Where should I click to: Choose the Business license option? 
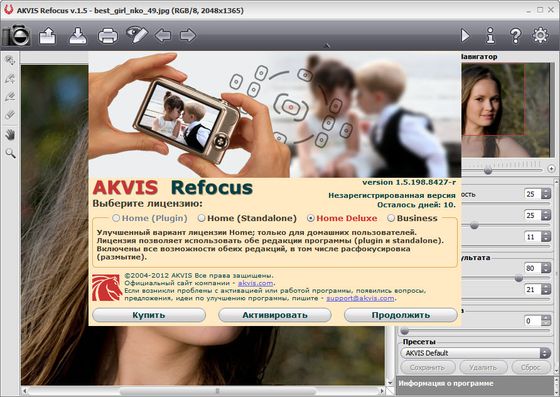point(412,218)
